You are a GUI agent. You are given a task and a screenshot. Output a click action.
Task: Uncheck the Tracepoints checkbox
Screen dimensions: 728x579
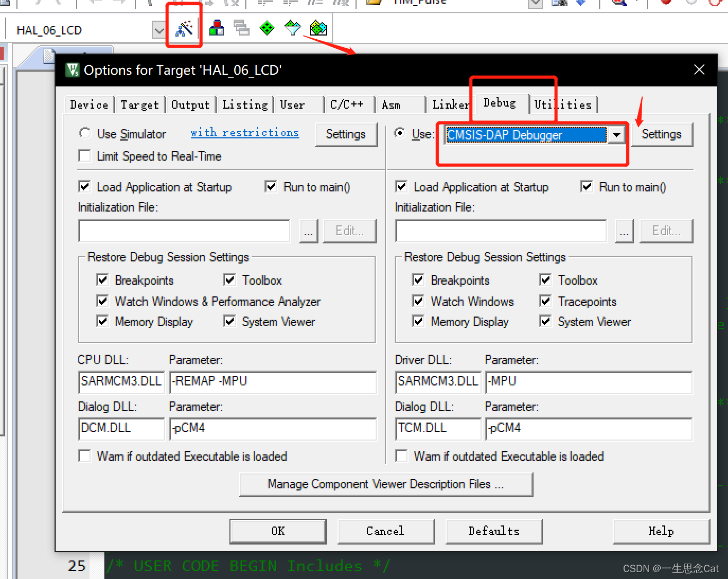pyautogui.click(x=545, y=301)
